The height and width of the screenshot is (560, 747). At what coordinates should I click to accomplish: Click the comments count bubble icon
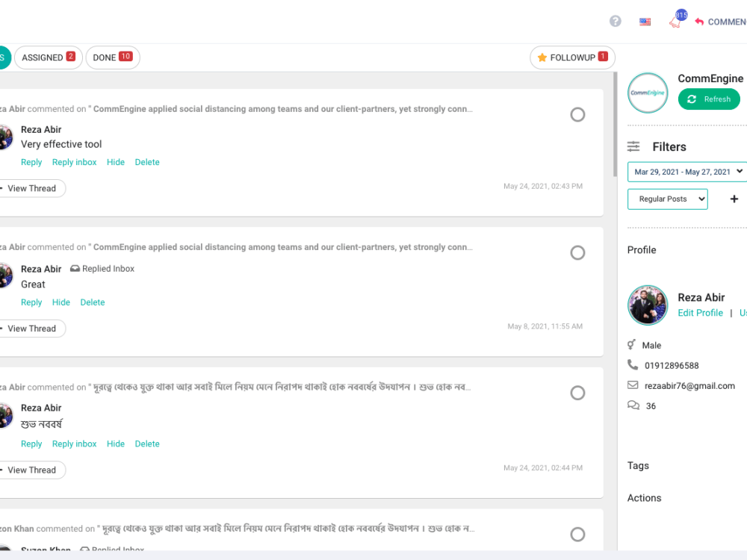coord(633,405)
